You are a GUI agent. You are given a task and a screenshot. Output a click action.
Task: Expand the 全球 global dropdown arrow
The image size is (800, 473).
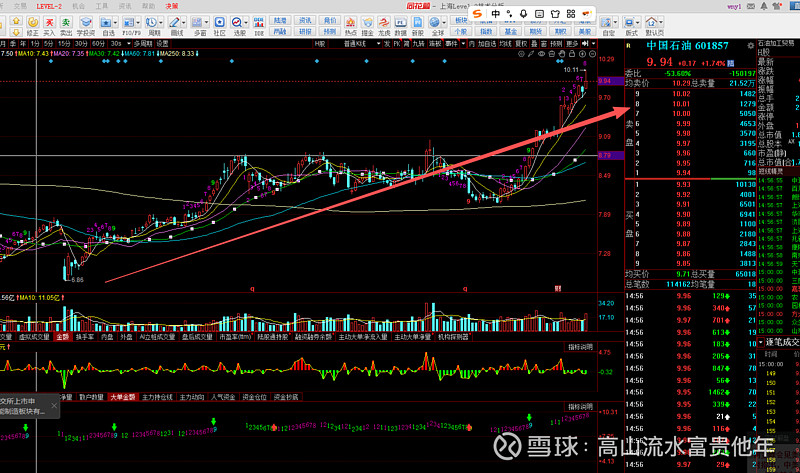(x=444, y=23)
